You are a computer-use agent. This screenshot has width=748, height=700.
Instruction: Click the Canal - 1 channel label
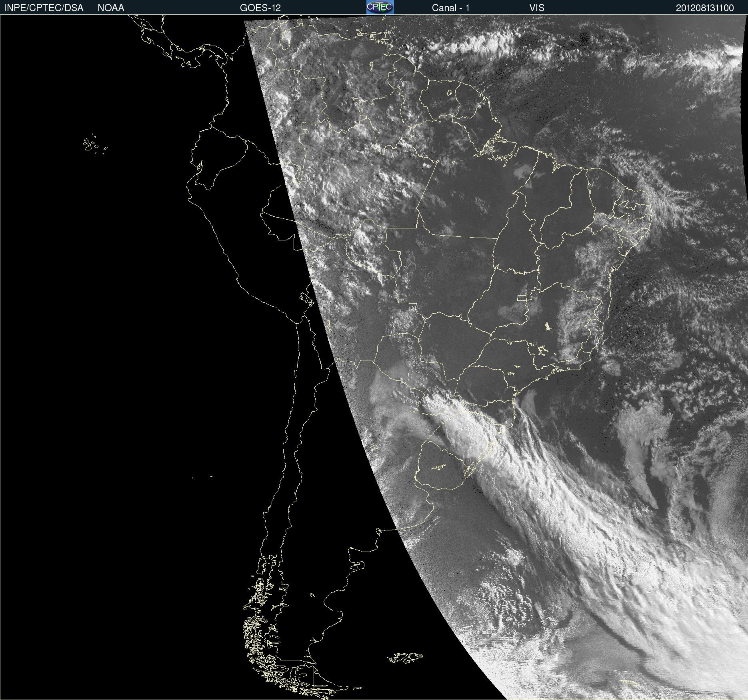(451, 8)
